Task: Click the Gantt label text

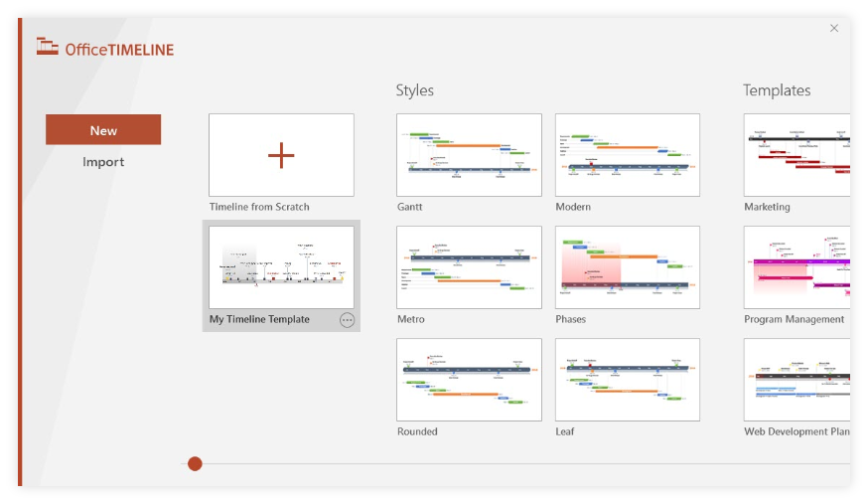Action: [x=409, y=207]
